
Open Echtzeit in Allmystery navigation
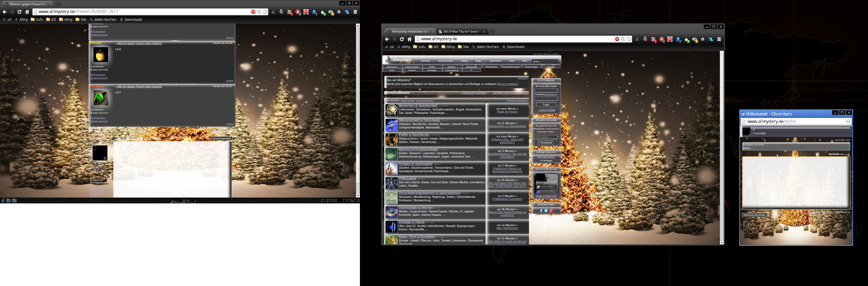[425, 61]
